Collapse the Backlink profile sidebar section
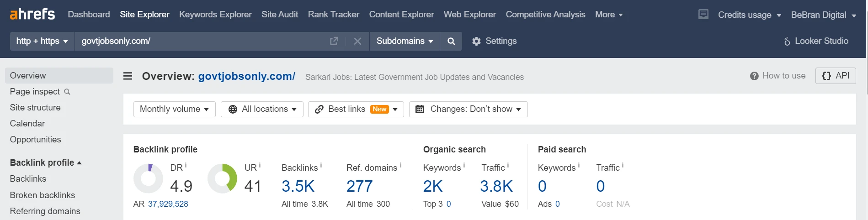 coord(46,162)
